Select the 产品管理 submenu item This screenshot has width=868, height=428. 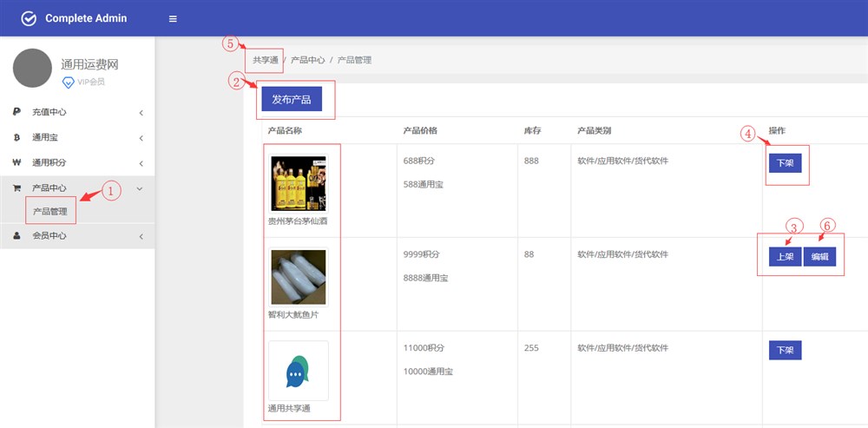click(49, 211)
